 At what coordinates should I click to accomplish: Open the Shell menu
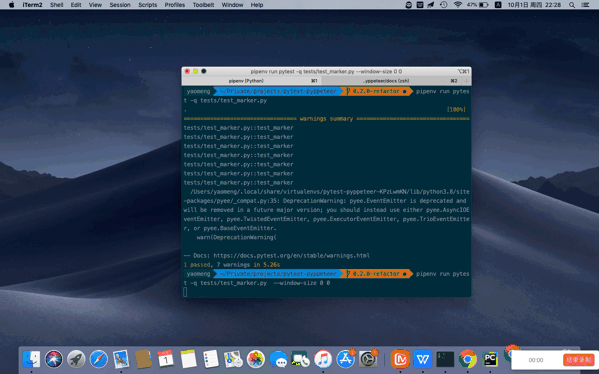tap(57, 5)
